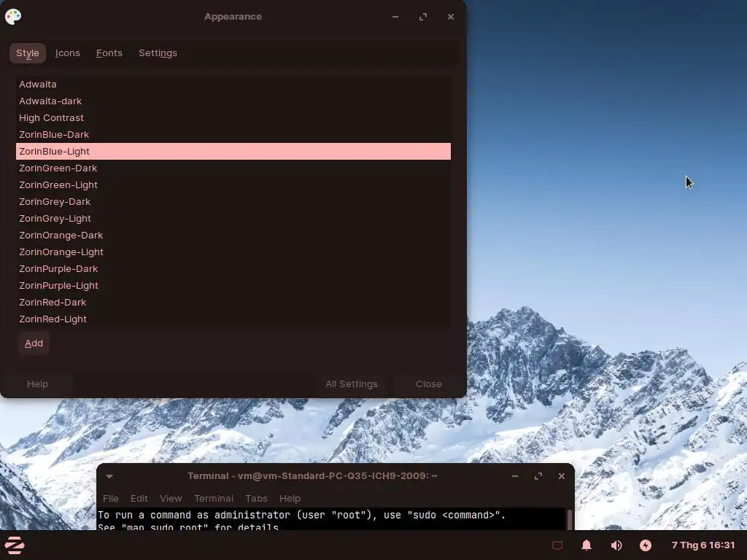Open the notifications bell icon

click(587, 545)
